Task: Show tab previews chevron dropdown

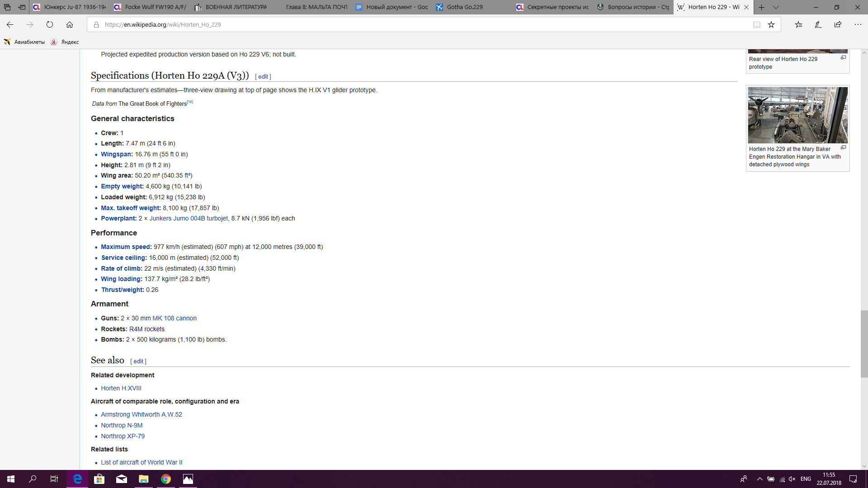Action: pos(776,7)
